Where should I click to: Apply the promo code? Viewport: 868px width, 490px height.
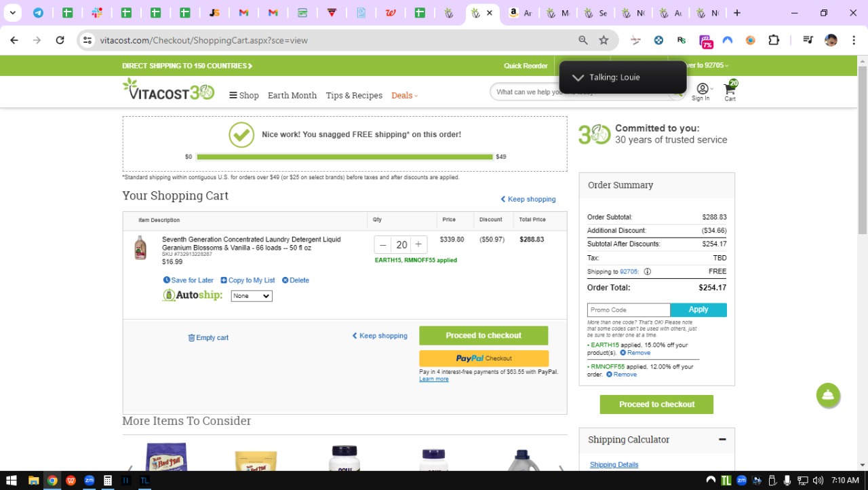(698, 309)
